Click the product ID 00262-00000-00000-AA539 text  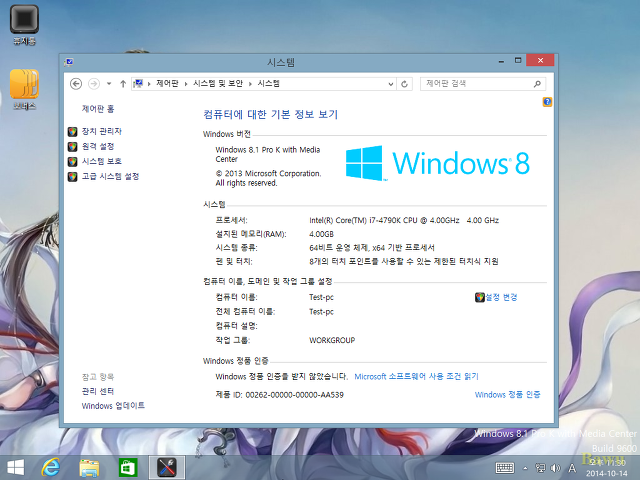pyautogui.click(x=294, y=395)
